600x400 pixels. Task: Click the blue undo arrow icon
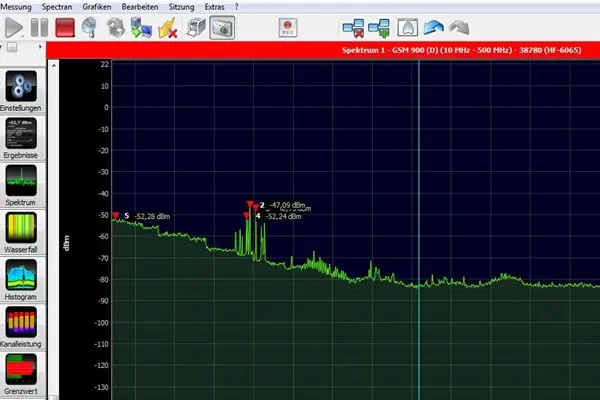click(x=436, y=27)
